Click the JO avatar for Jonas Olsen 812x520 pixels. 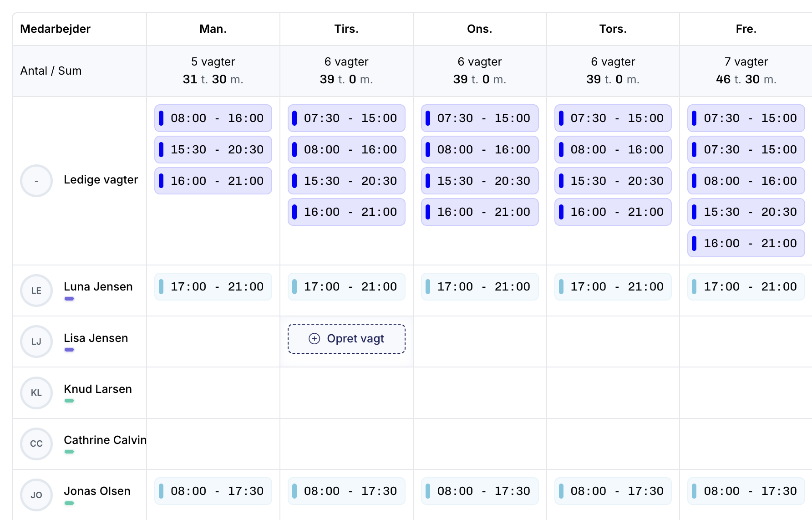(x=36, y=495)
